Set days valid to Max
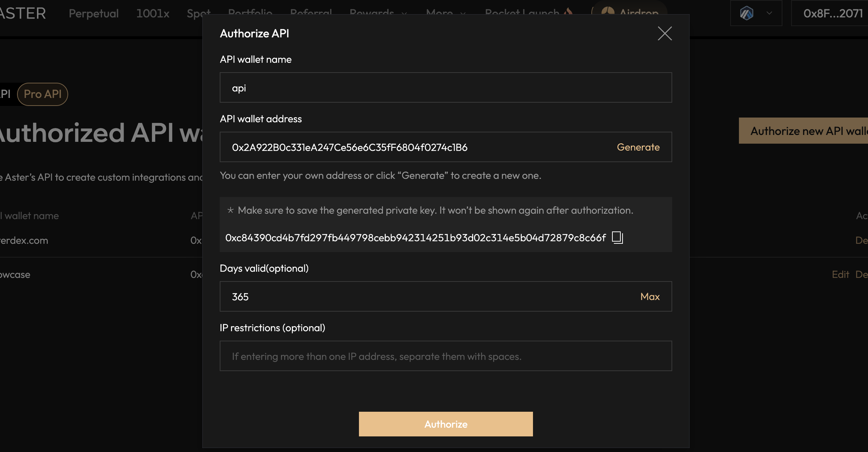868x452 pixels. click(650, 297)
